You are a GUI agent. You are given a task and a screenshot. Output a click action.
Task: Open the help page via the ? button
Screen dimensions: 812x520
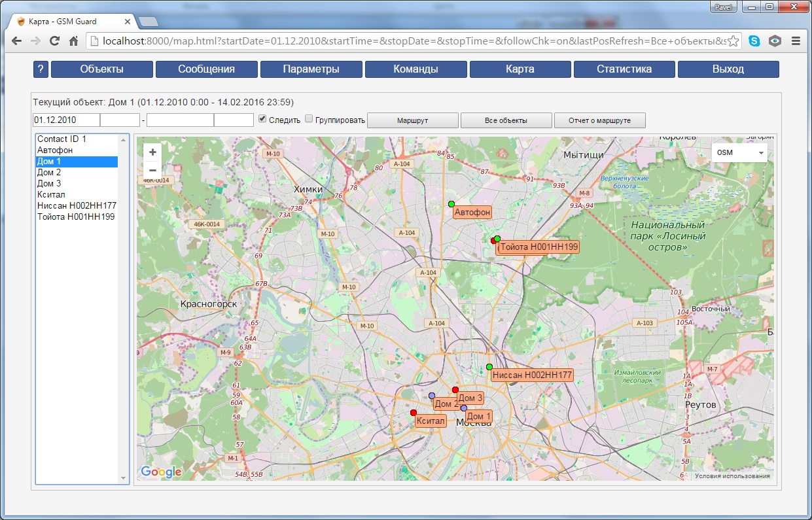(x=41, y=69)
